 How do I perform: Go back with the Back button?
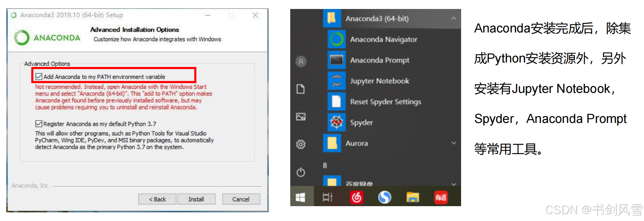click(157, 199)
